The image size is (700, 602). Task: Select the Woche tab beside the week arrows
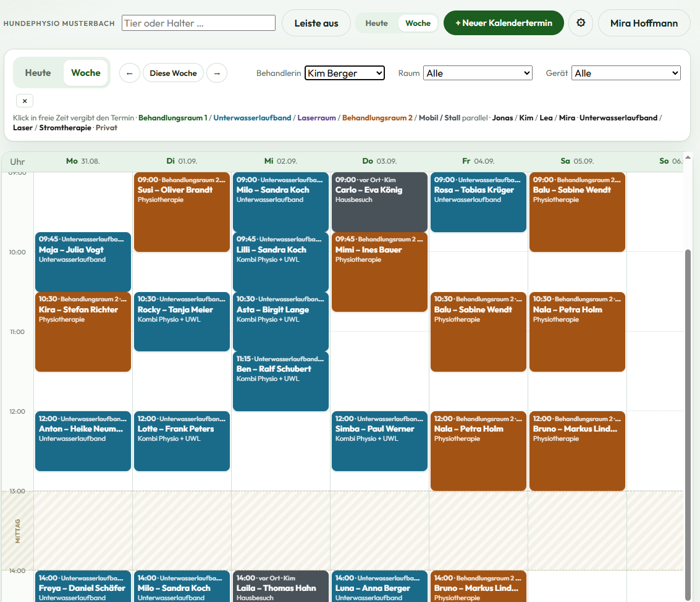[86, 73]
